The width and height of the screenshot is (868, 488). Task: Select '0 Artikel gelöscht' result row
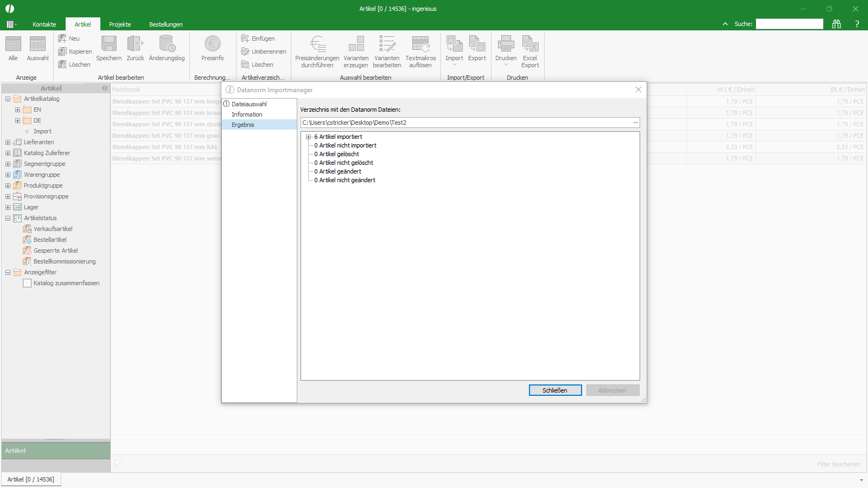[336, 154]
